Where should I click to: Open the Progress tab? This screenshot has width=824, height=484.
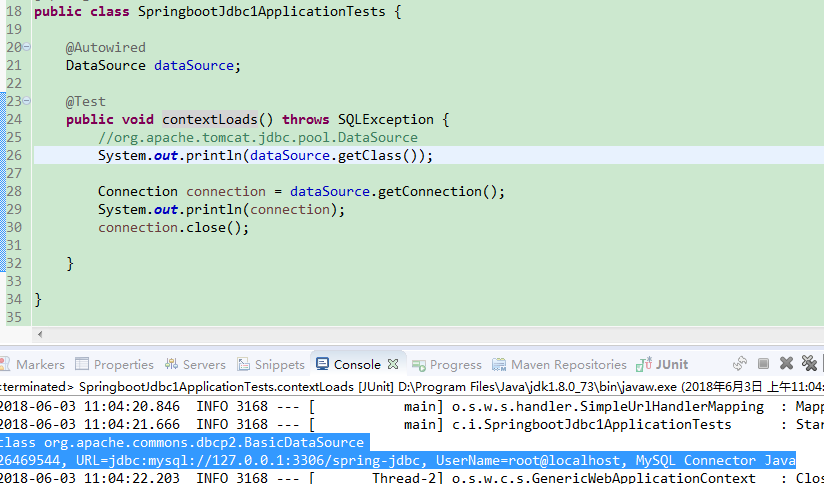tap(447, 364)
